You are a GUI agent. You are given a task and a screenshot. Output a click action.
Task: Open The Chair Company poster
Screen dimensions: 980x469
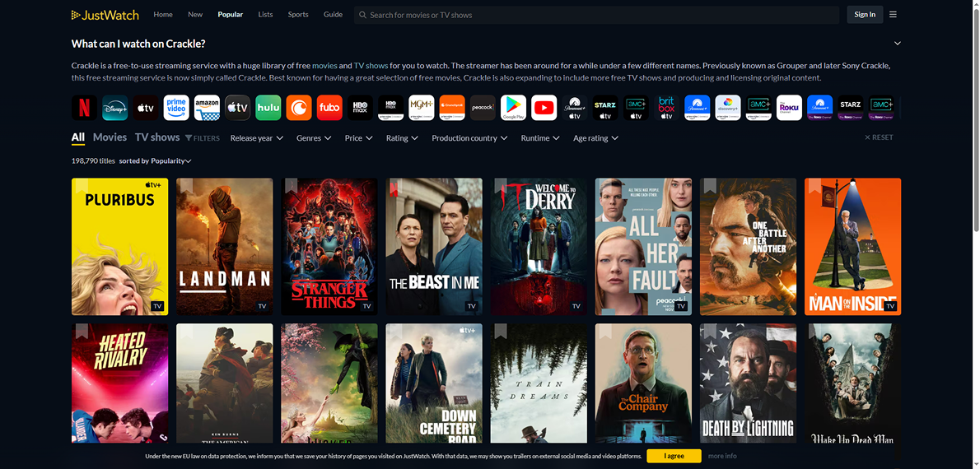point(643,383)
